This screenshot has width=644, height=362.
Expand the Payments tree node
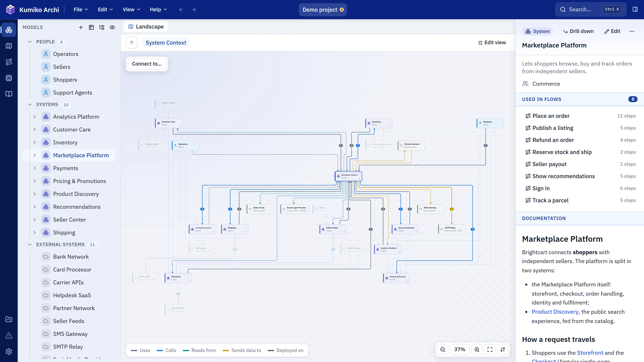coord(35,168)
